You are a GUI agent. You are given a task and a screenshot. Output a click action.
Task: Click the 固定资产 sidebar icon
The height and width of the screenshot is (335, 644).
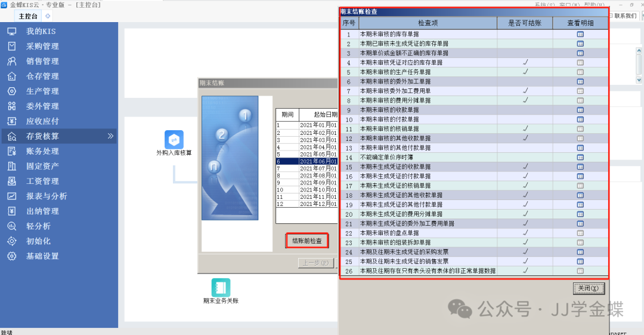pos(12,166)
